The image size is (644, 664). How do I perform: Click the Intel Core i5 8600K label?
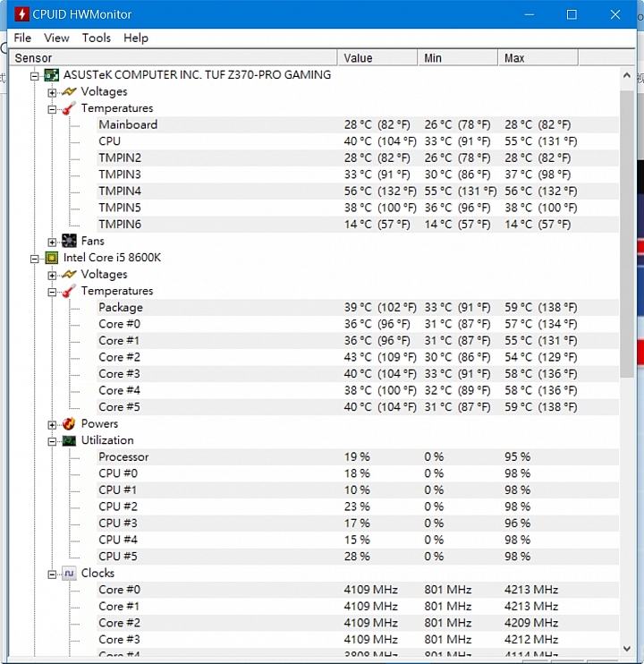[x=112, y=258]
